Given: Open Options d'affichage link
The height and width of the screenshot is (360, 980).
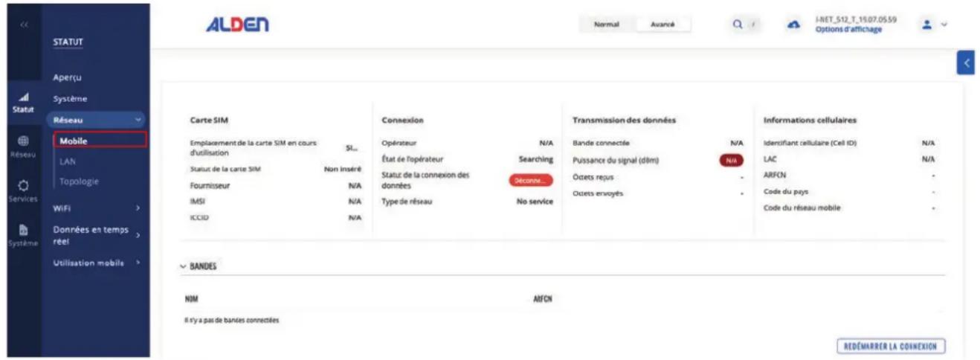Looking at the screenshot, I should [x=848, y=30].
